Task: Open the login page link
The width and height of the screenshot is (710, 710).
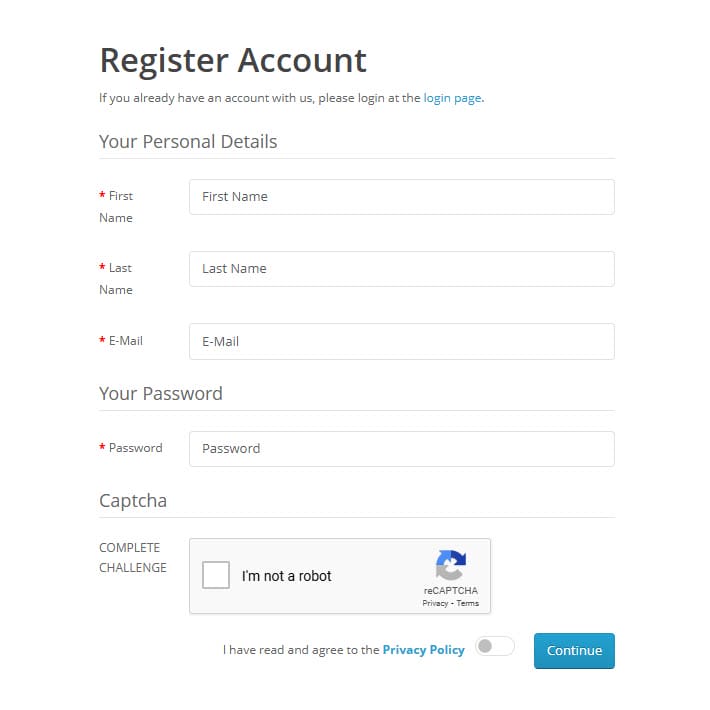Action: tap(452, 98)
